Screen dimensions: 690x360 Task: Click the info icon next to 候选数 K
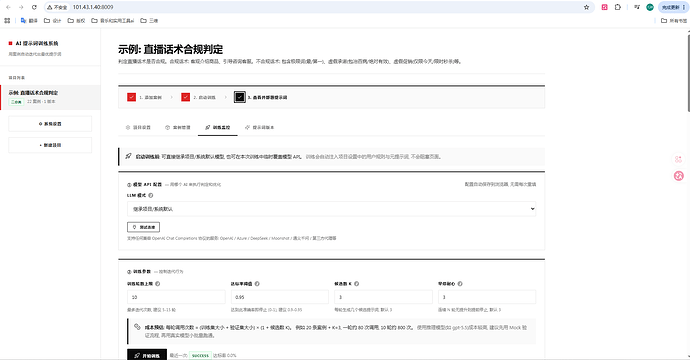click(356, 284)
